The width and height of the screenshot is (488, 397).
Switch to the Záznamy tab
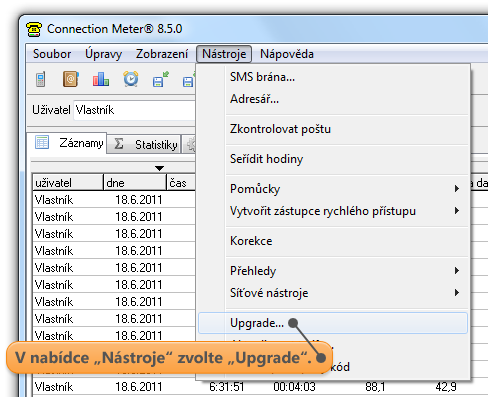point(68,143)
